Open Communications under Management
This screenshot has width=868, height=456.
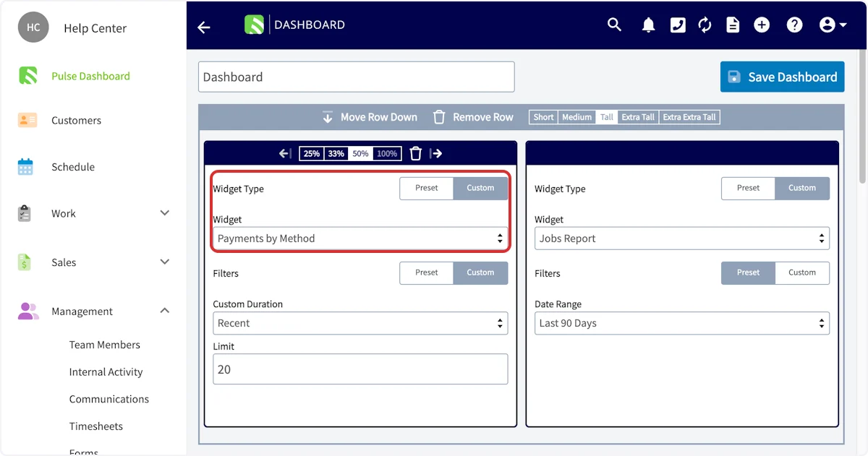point(109,399)
